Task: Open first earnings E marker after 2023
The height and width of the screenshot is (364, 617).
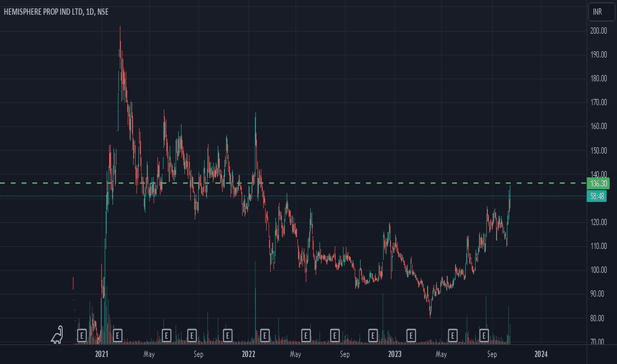Action: pyautogui.click(x=411, y=336)
